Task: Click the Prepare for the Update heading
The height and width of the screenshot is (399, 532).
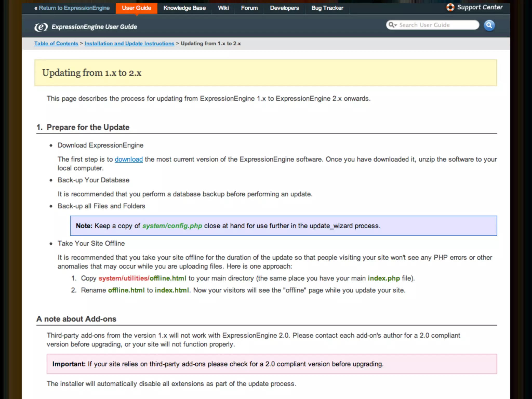Action: click(x=88, y=127)
